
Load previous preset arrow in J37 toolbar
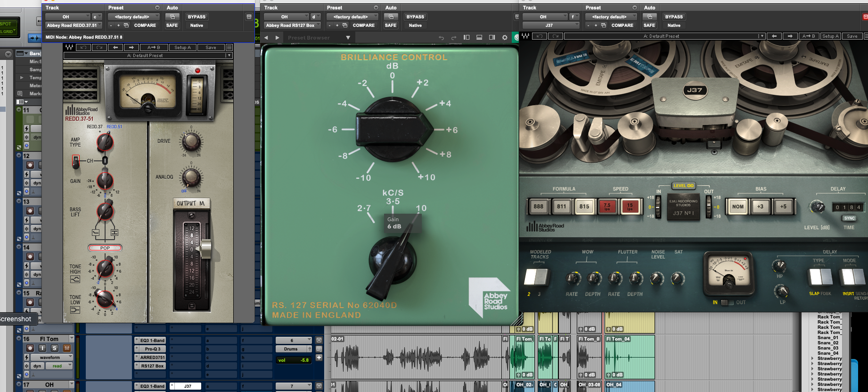point(774,36)
